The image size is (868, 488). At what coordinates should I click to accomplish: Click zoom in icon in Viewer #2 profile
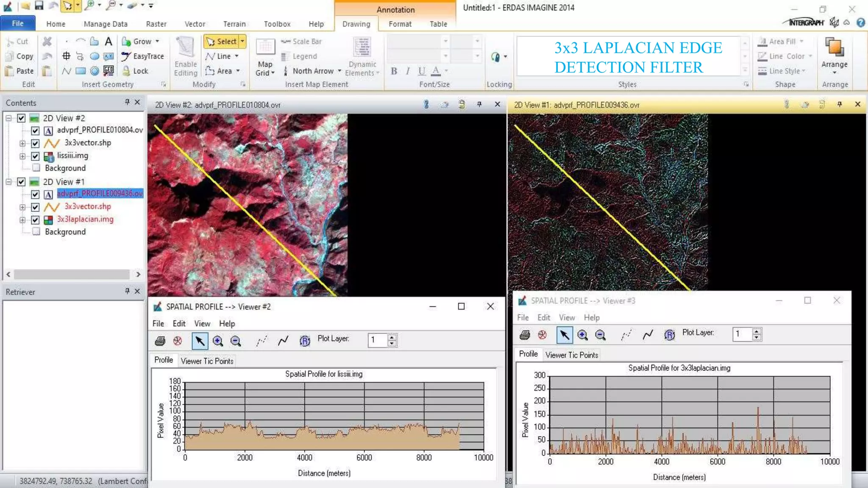coord(218,341)
